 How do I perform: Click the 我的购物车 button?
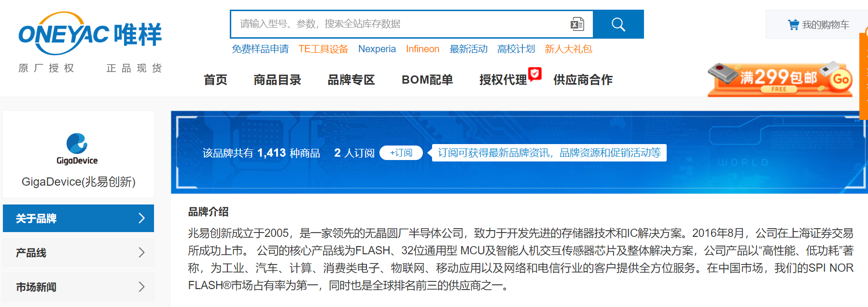click(x=818, y=25)
